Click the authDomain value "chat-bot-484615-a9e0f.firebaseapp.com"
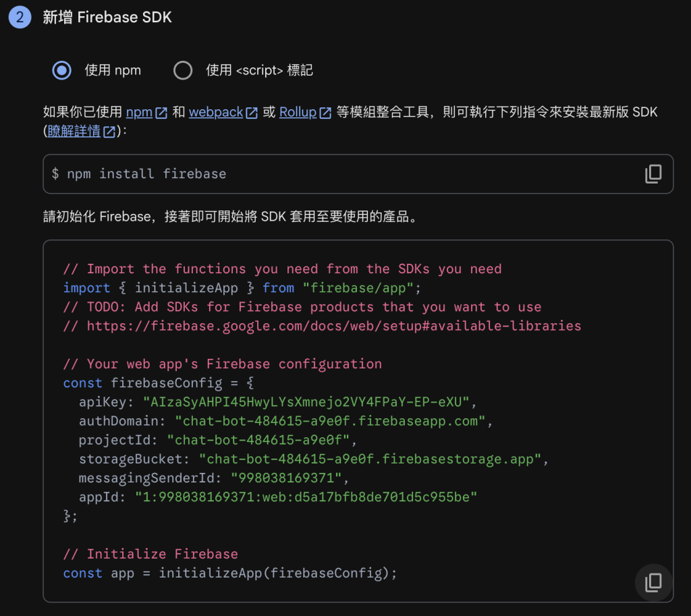Screen dimensions: 691x616 click(x=329, y=421)
